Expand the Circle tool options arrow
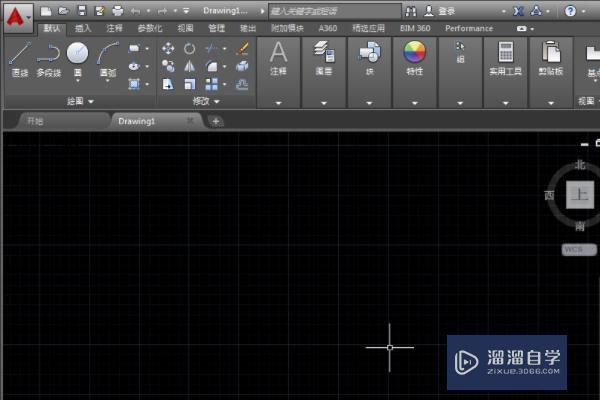 (78, 81)
